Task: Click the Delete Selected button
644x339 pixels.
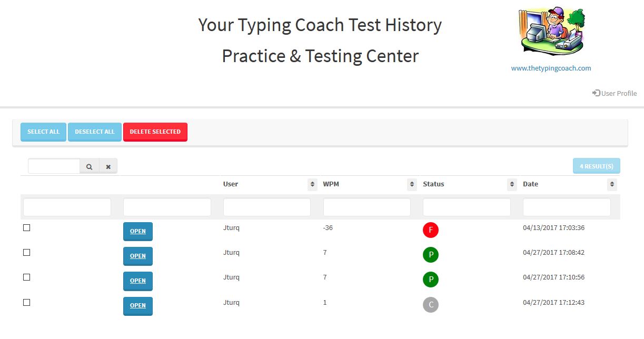Action: pos(155,132)
